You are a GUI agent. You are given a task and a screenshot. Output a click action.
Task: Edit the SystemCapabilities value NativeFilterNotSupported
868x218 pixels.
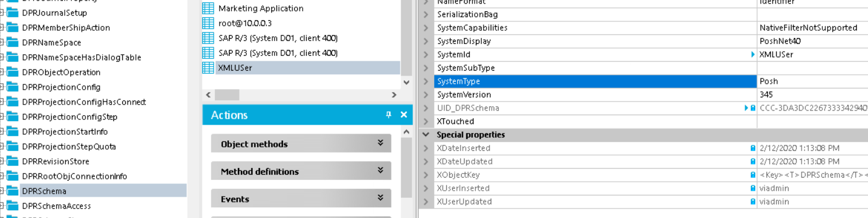point(813,28)
